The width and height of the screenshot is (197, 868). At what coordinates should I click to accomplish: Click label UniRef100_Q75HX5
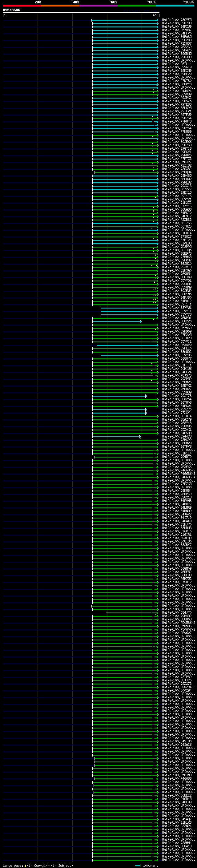tap(177, 257)
